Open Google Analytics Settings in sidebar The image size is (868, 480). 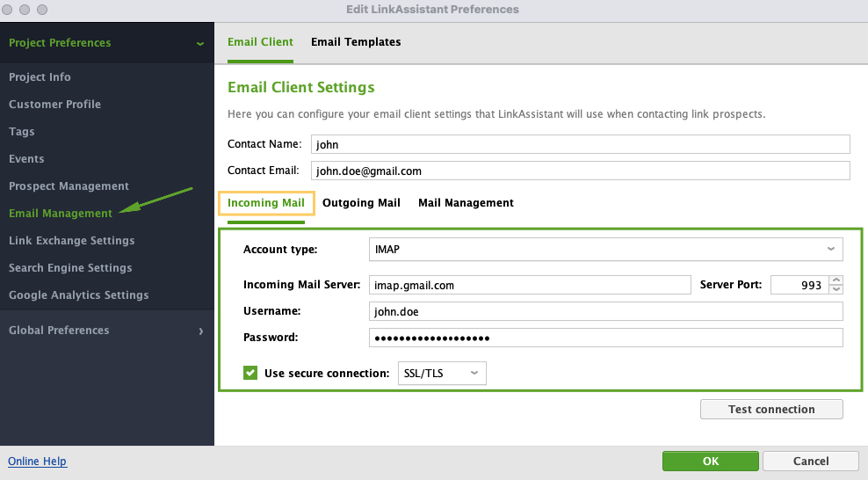(x=78, y=295)
